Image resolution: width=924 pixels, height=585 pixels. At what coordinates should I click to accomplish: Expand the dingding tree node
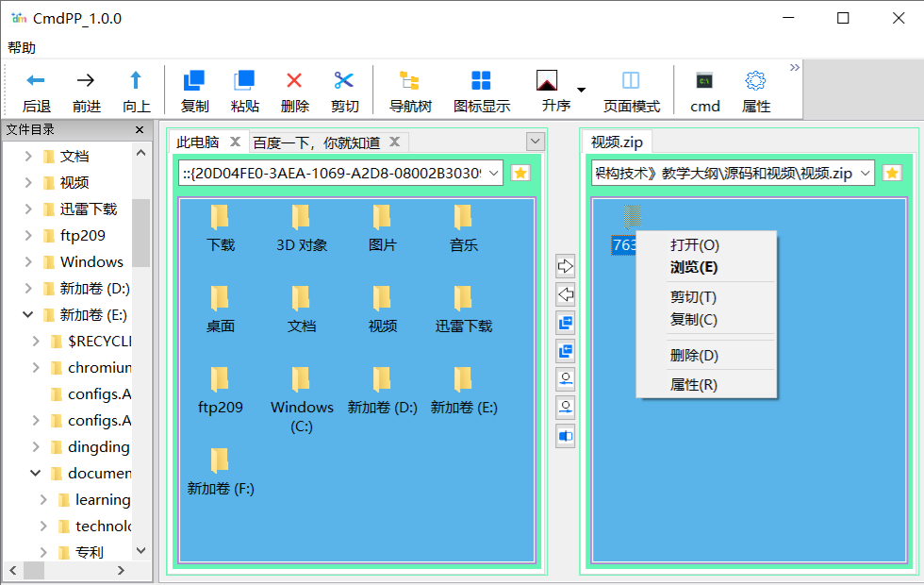36,447
